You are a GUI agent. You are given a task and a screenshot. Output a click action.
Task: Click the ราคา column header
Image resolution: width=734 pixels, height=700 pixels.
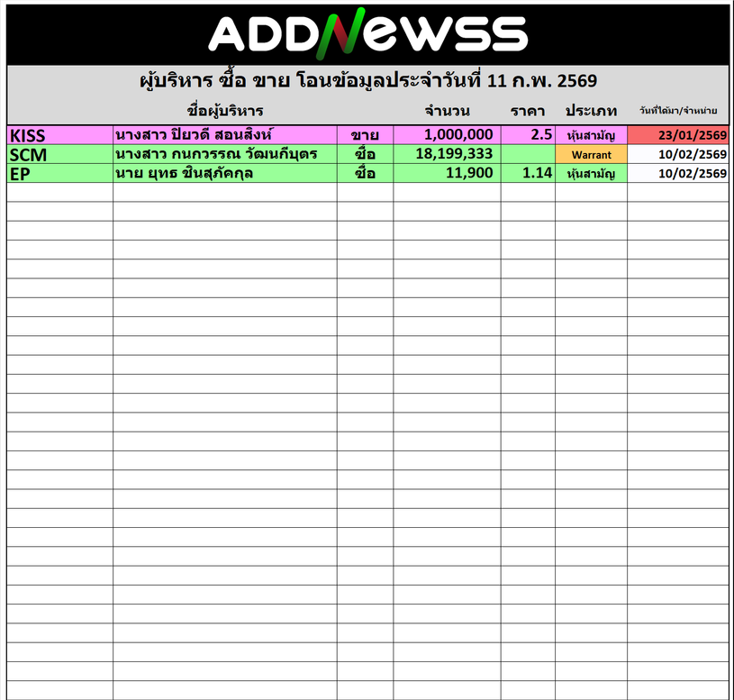click(x=527, y=111)
